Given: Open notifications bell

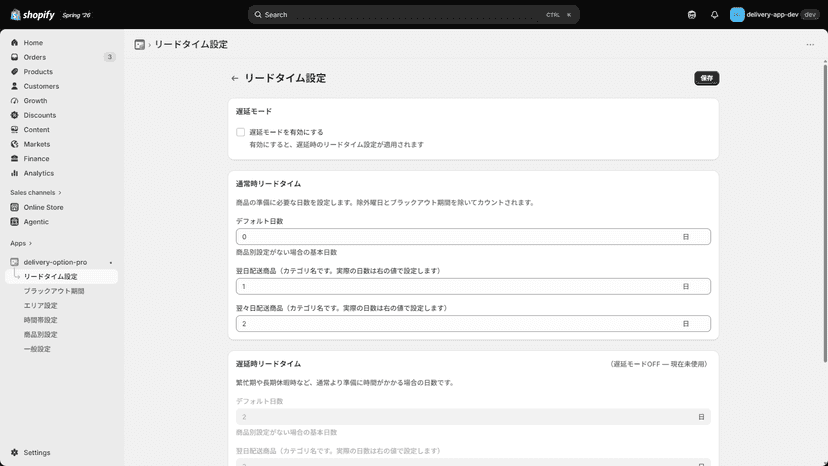Looking at the screenshot, I should (714, 15).
